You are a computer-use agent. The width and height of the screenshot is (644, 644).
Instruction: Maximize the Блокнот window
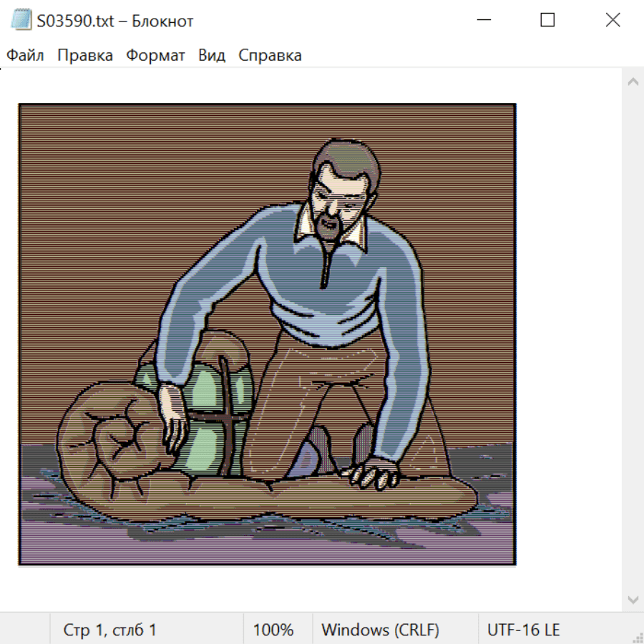click(547, 21)
